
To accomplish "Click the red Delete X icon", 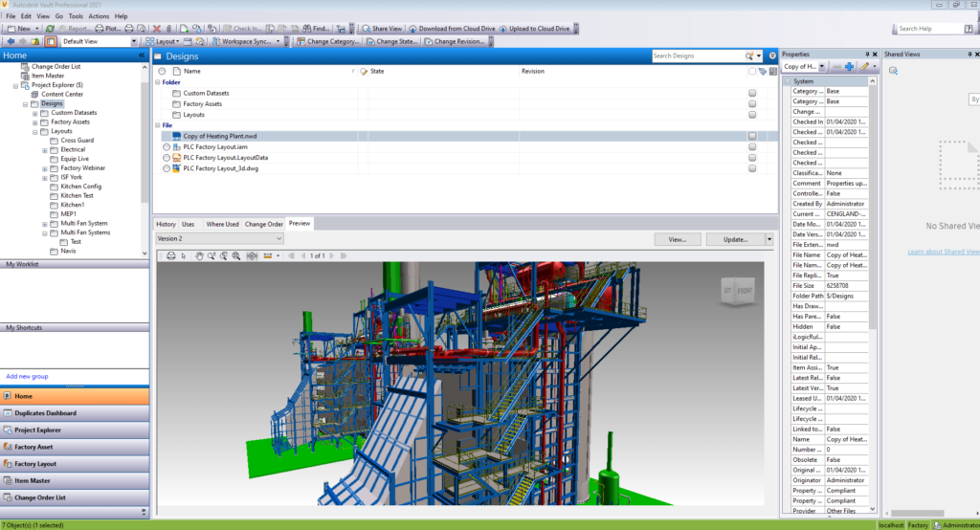I will tap(157, 29).
